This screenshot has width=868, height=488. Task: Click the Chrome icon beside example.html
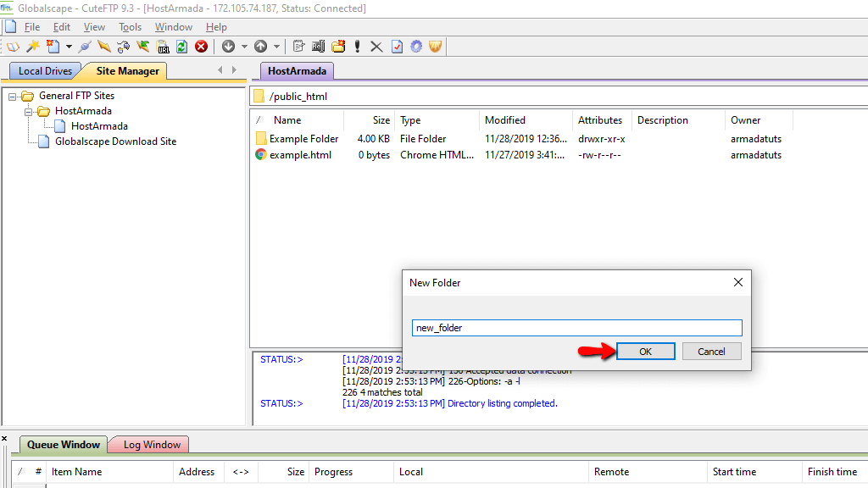pos(261,154)
